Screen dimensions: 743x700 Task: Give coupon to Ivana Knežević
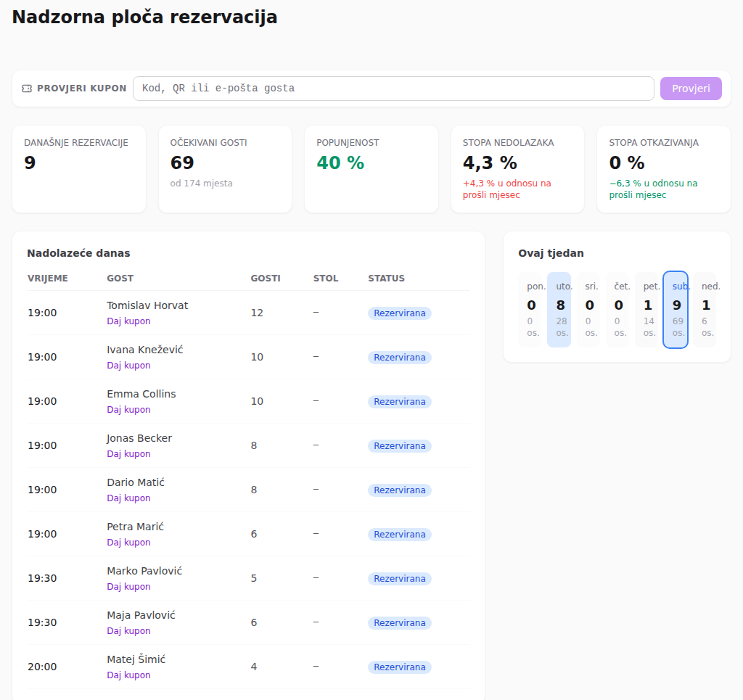point(128,365)
